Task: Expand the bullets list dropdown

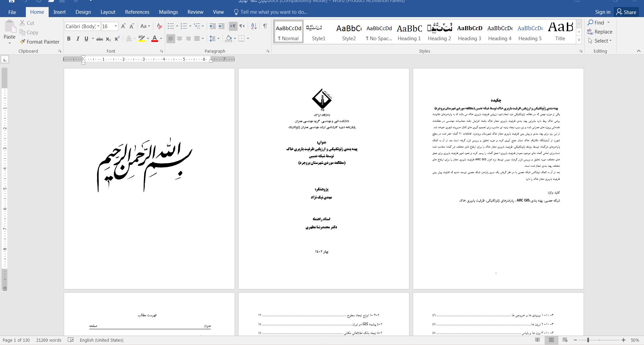Action: click(177, 26)
